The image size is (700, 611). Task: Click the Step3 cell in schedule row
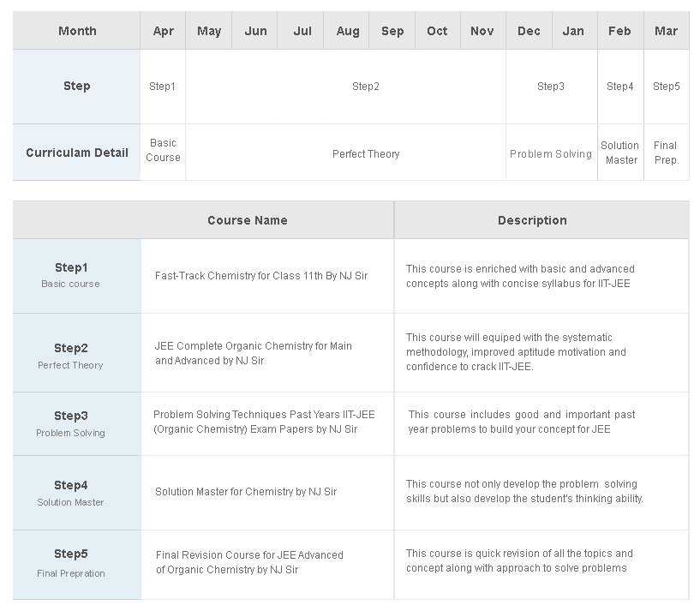pyautogui.click(x=552, y=87)
